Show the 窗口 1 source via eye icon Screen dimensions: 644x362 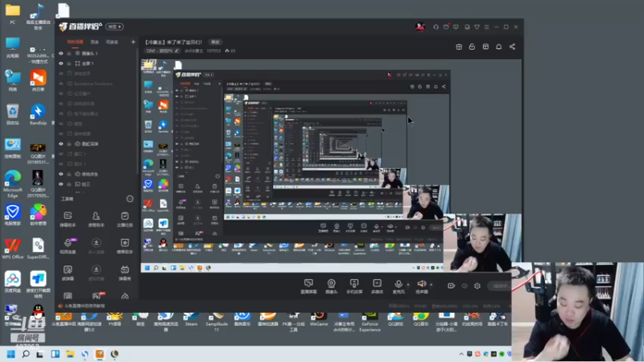click(x=61, y=154)
